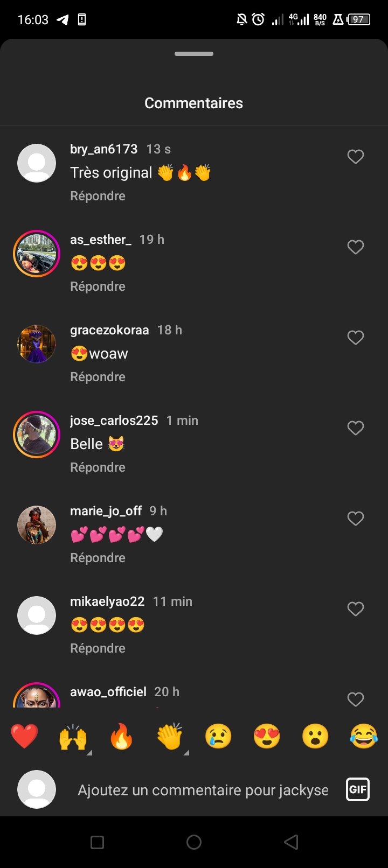This screenshot has height=868, width=388.
Task: Like jose_carlos225's comment
Action: coord(355,428)
